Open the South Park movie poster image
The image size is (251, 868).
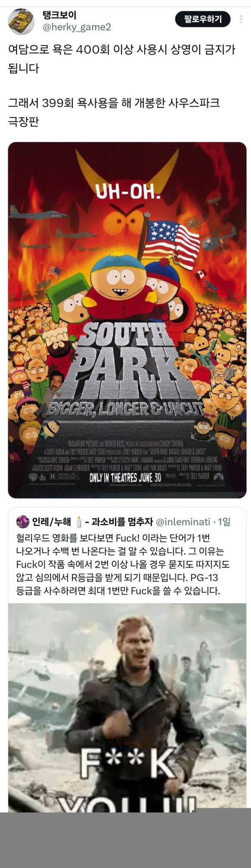127,320
